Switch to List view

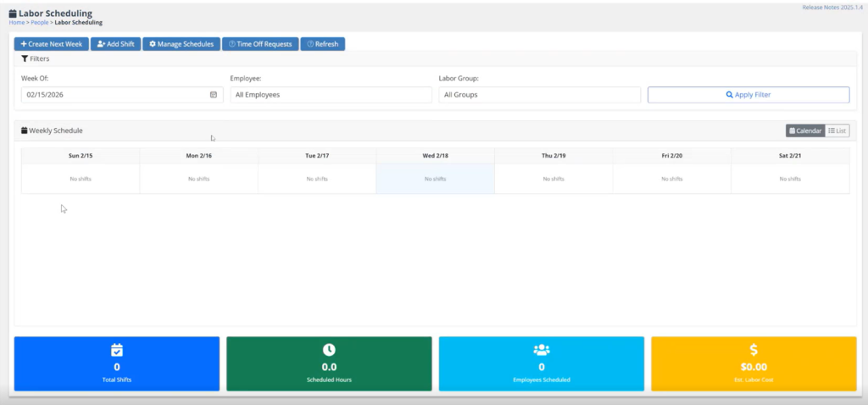click(837, 130)
